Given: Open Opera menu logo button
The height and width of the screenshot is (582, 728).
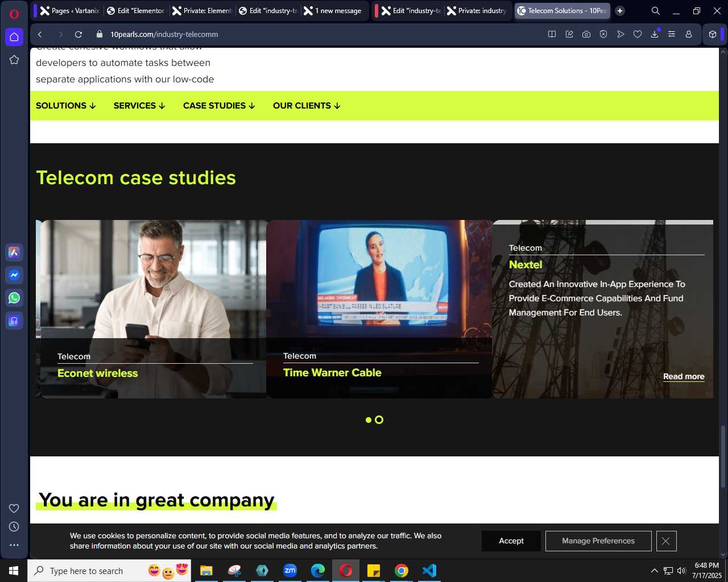Looking at the screenshot, I should point(14,14).
